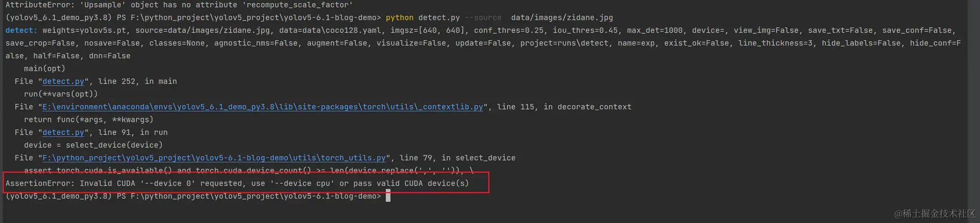The height and width of the screenshot is (223, 980).
Task: Click the 'data/images/zidane.jpg' path in the command
Action: 561,17
